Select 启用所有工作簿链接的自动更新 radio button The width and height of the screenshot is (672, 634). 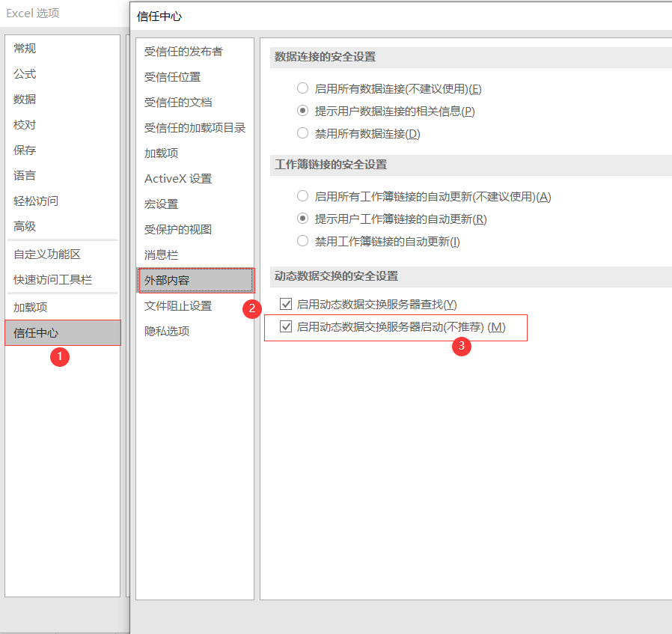click(302, 196)
